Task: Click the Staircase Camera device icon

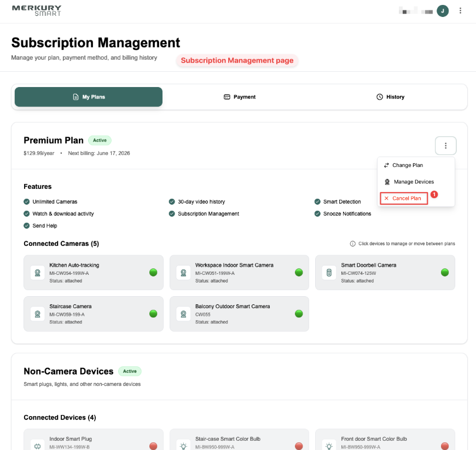Action: pos(38,314)
